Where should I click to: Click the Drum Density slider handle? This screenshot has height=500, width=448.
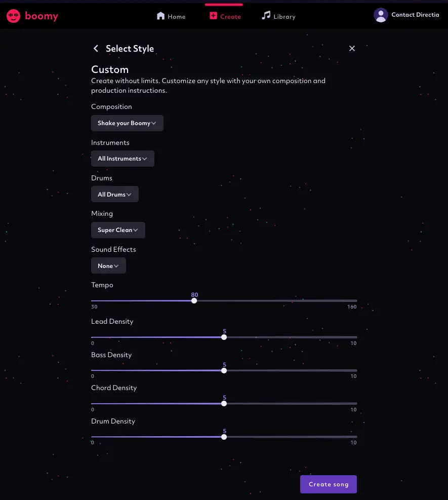[x=224, y=437]
